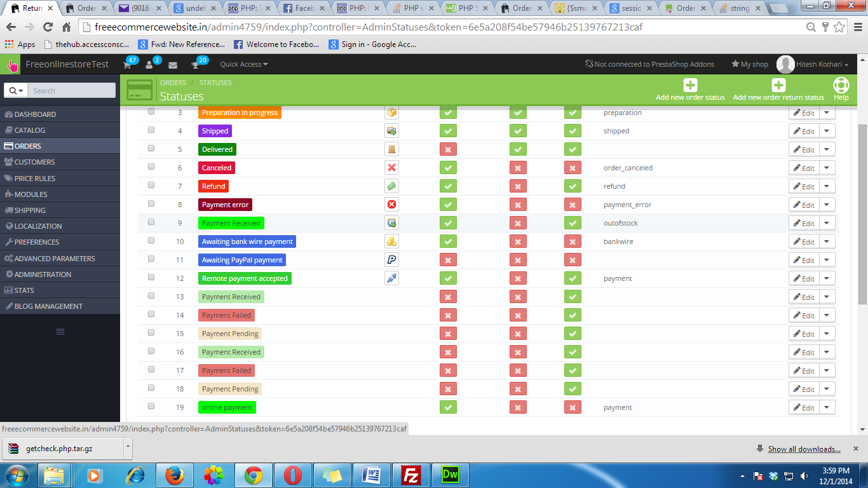The width and height of the screenshot is (868, 488).
Task: Expand the dropdown next to Canceled Edit
Action: click(x=827, y=168)
